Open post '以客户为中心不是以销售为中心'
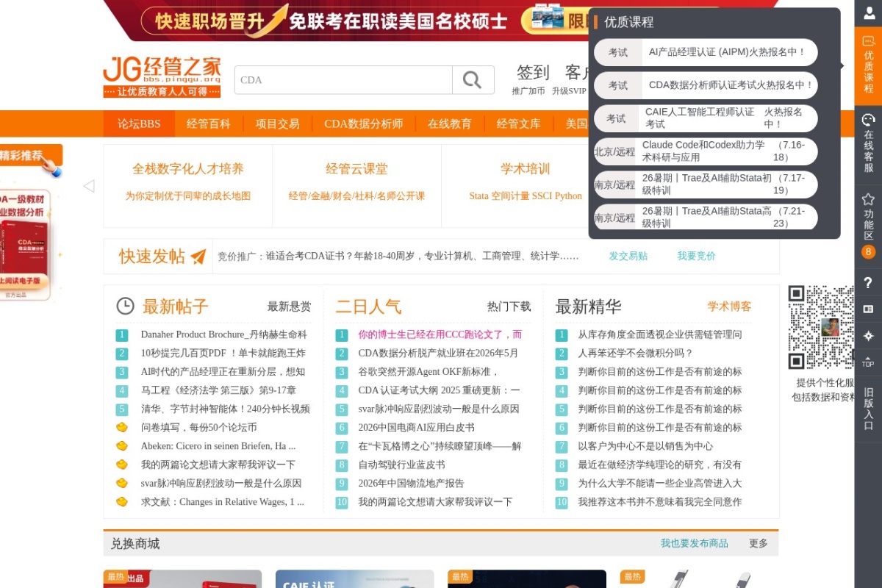The height and width of the screenshot is (588, 882). pos(645,446)
